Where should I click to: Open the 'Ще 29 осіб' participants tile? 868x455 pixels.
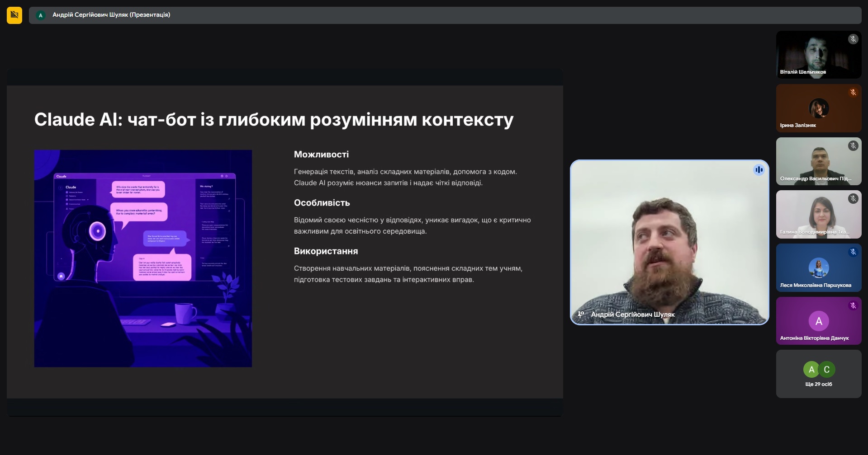(x=818, y=374)
